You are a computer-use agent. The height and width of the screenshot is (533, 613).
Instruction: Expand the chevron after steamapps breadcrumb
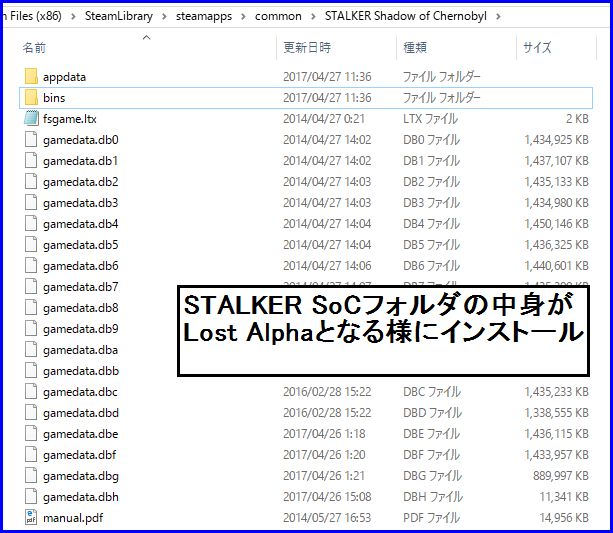click(243, 17)
